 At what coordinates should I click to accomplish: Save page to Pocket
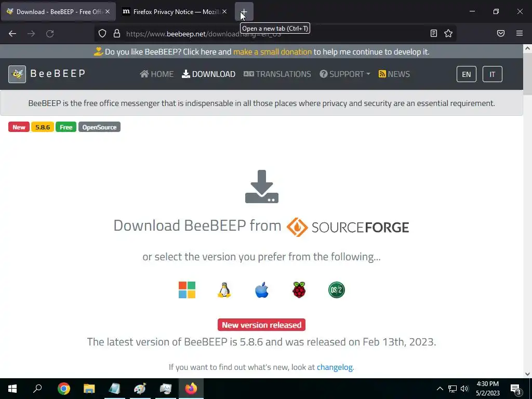point(501,33)
